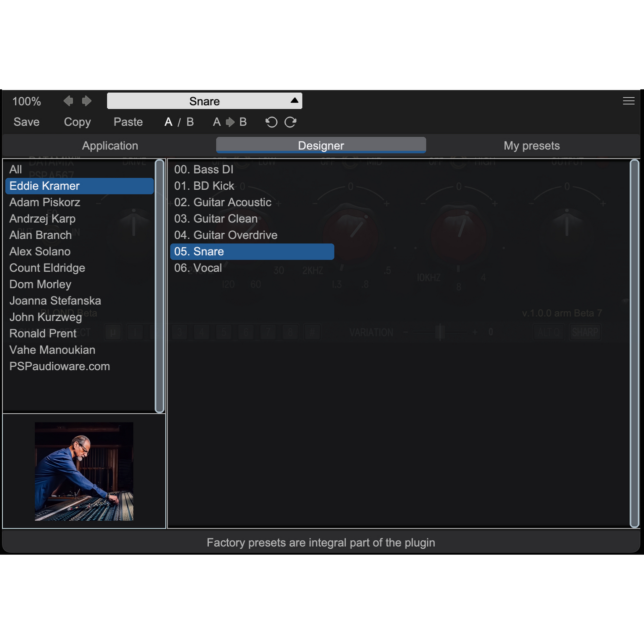Viewport: 644px width, 644px height.
Task: Toggle A / B comparison state
Action: pyautogui.click(x=179, y=122)
